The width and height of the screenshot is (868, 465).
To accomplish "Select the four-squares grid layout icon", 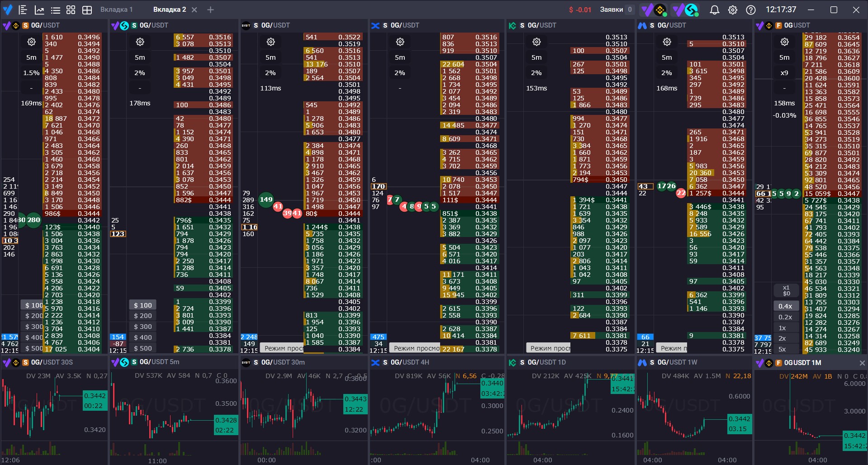I will point(71,9).
